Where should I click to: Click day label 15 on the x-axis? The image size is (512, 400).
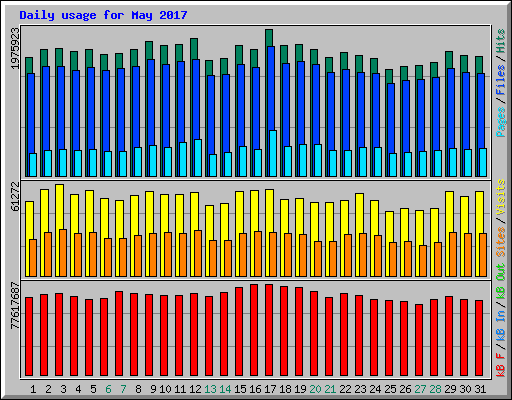[240, 389]
